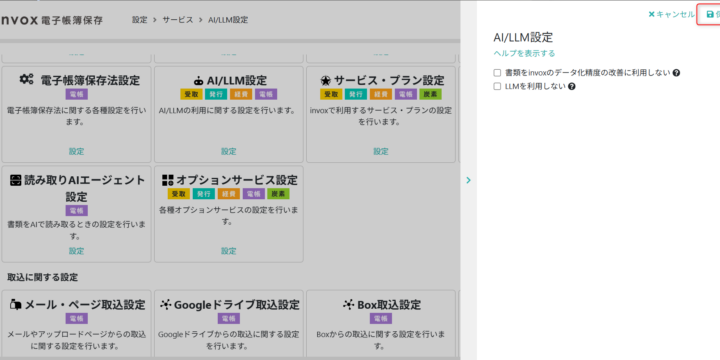Click the invox 電子帳簿保存 logo

[51, 20]
